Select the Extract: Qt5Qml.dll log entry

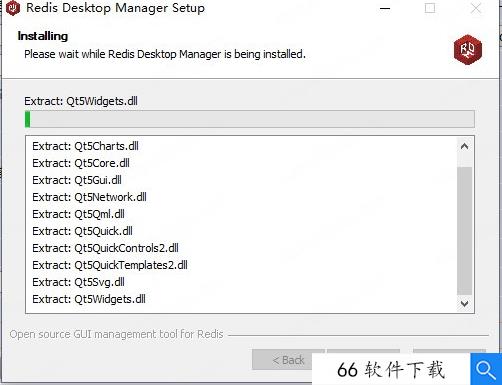pos(78,214)
